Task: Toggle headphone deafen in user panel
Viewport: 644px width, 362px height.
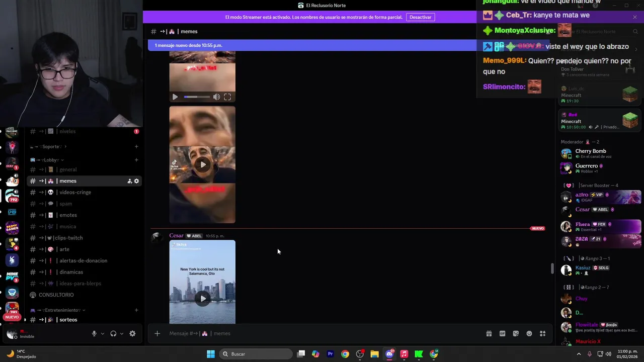Action: tap(113, 333)
